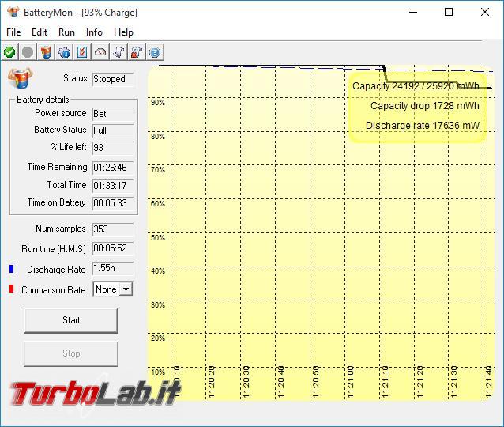Open the Help menu
504x427 pixels.
(x=123, y=32)
